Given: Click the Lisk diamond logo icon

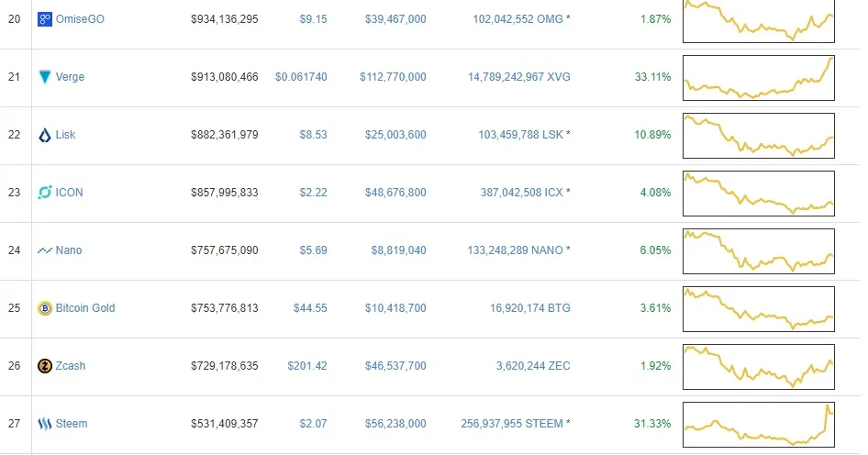Looking at the screenshot, I should [44, 135].
